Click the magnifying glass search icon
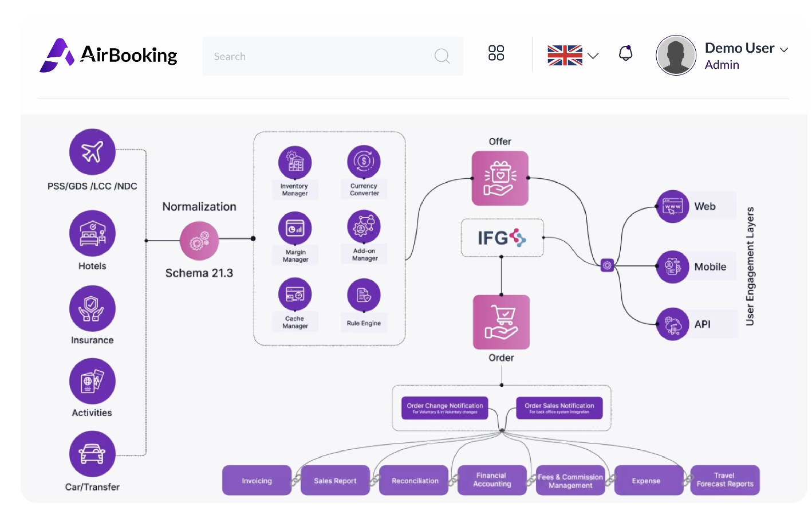 coord(442,56)
